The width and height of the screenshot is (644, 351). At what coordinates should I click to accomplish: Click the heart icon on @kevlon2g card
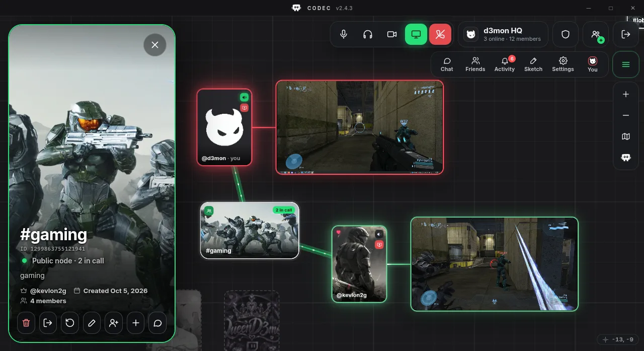click(339, 233)
